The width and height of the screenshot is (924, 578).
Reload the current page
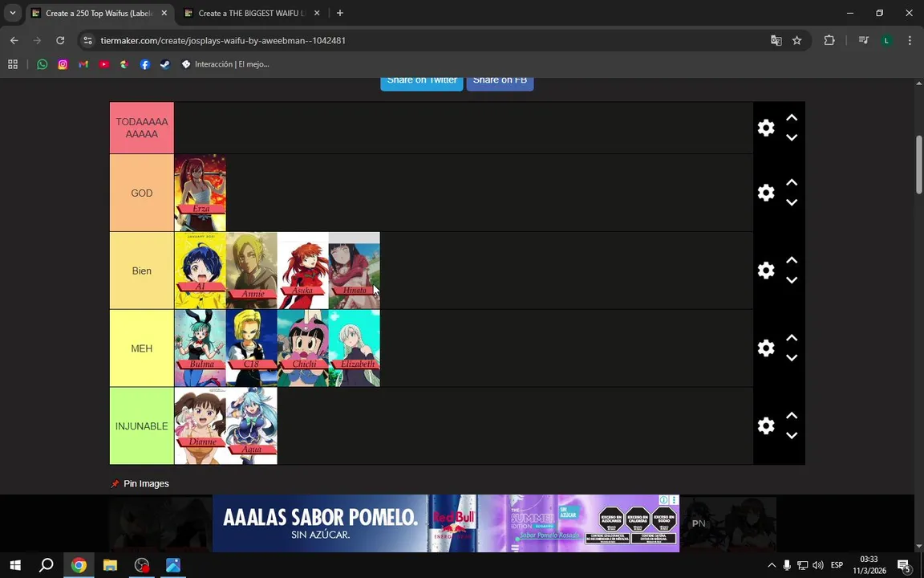pyautogui.click(x=60, y=41)
